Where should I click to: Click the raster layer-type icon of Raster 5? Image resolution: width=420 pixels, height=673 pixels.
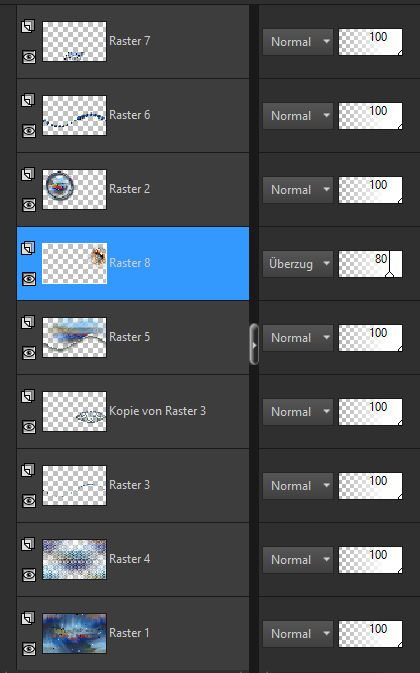click(28, 322)
